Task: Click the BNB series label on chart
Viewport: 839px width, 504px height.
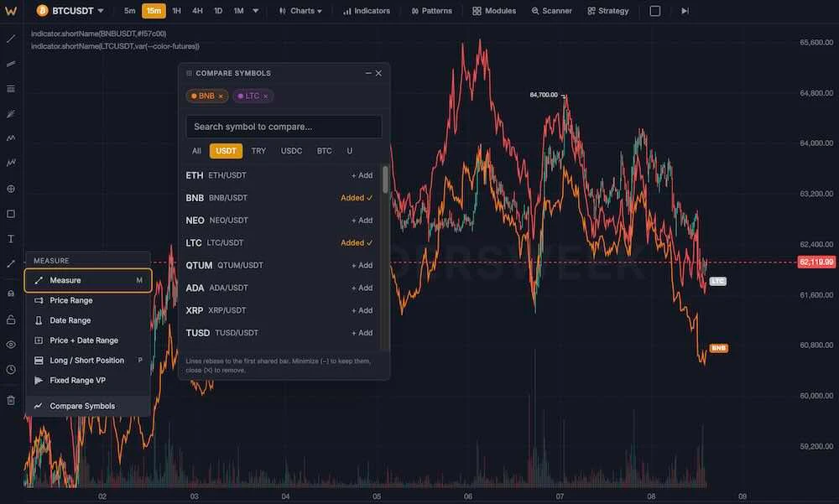Action: click(719, 348)
